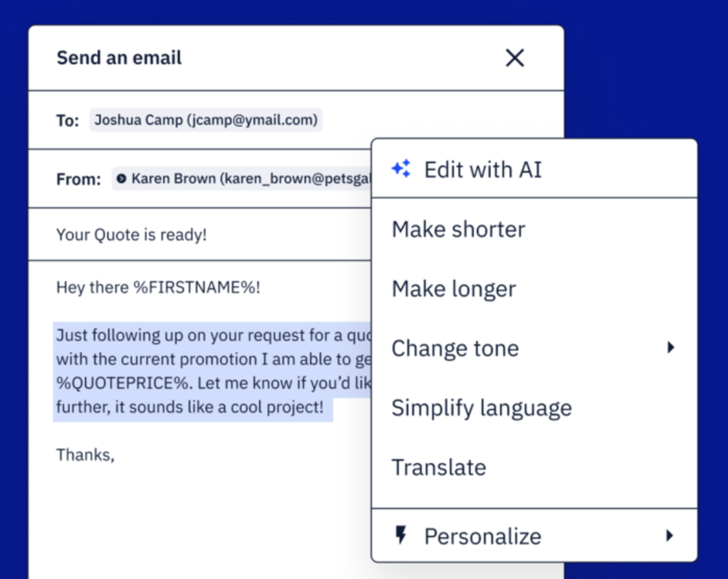This screenshot has width=728, height=579.
Task: Click the subject field reading Your Quote is ready!
Action: 131,235
